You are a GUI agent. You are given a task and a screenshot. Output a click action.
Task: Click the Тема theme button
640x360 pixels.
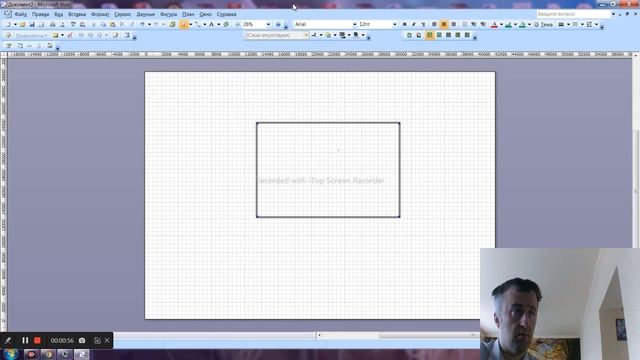[543, 24]
